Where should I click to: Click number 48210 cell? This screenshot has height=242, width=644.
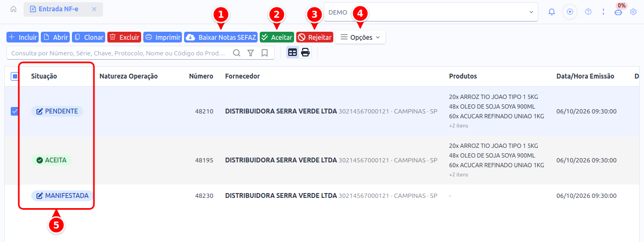click(204, 111)
